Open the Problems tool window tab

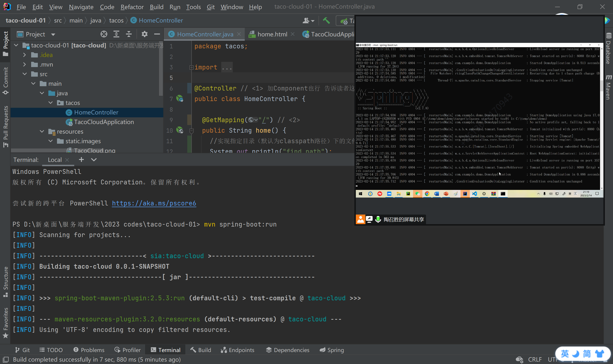click(89, 350)
